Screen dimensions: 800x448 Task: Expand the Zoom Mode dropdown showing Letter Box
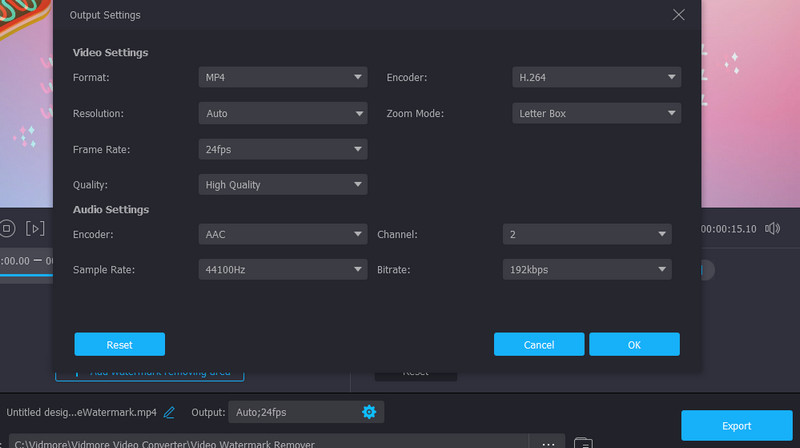(596, 113)
